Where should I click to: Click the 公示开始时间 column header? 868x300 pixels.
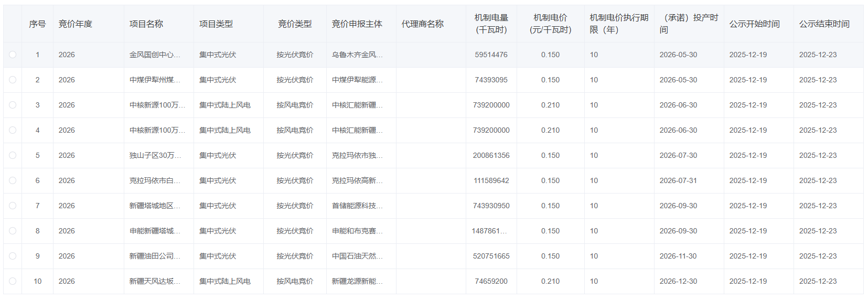pyautogui.click(x=754, y=24)
